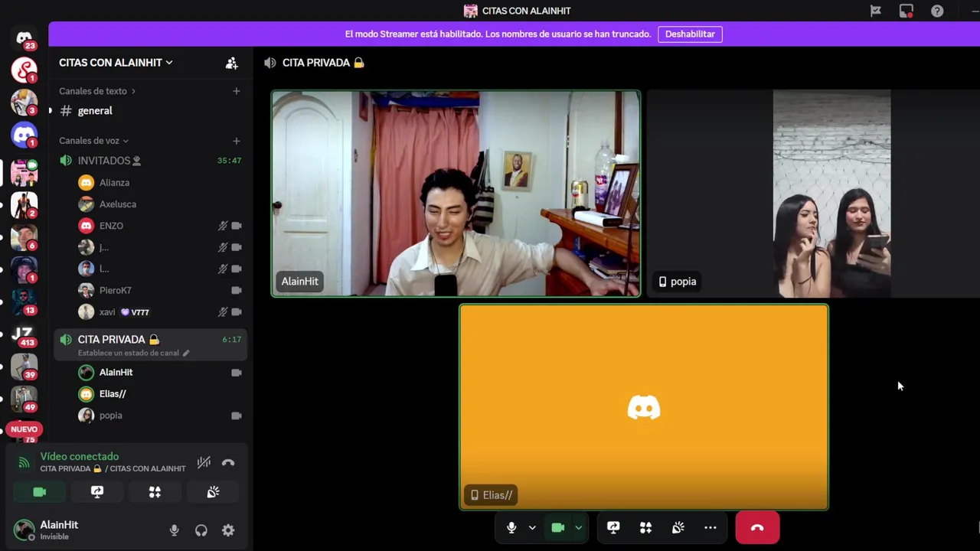980x551 pixels.
Task: Click the Vídeo conectado status text
Action: (80, 457)
